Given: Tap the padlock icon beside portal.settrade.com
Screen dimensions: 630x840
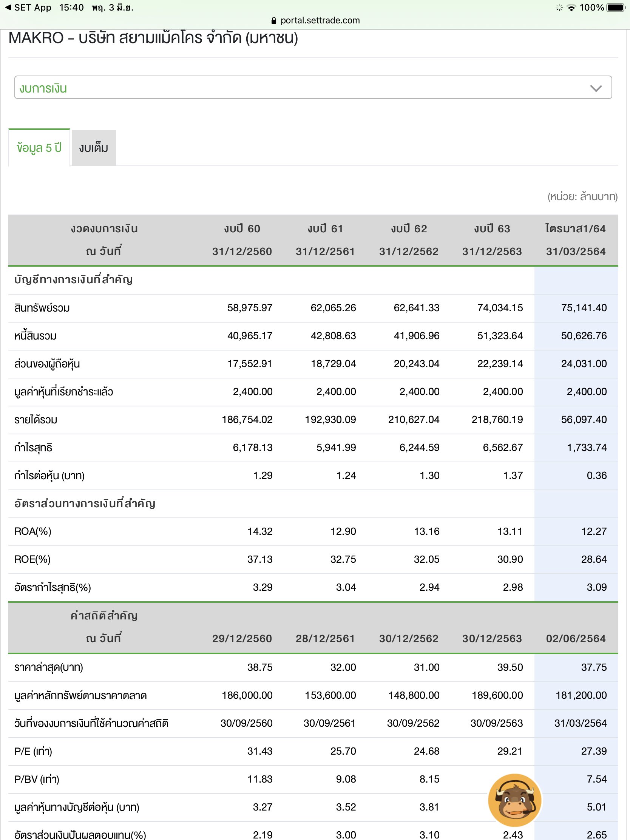Looking at the screenshot, I should click(x=274, y=20).
